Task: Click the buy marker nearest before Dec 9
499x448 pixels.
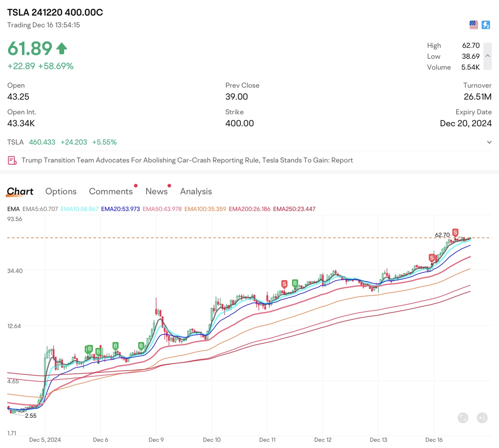Action: [141, 346]
